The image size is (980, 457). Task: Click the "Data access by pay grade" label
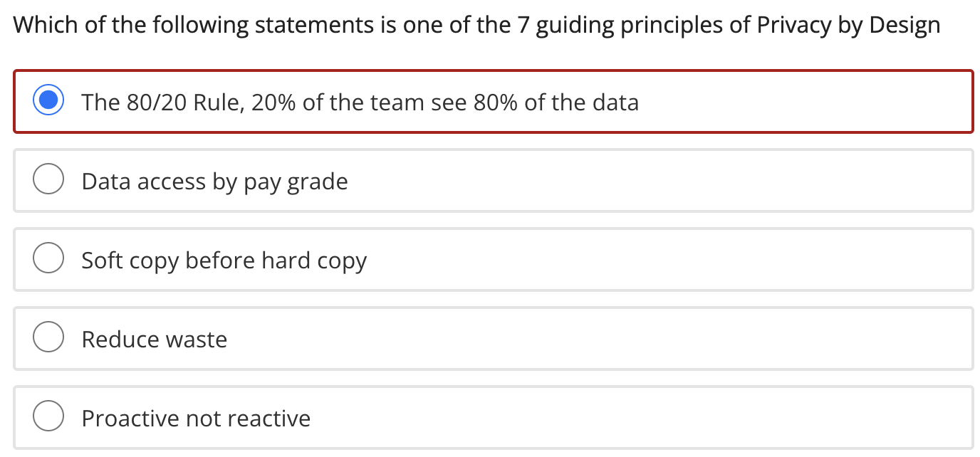[x=214, y=182]
